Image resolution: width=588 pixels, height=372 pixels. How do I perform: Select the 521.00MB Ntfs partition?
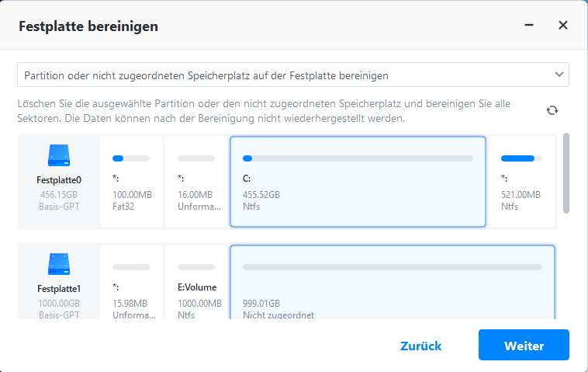[523, 183]
